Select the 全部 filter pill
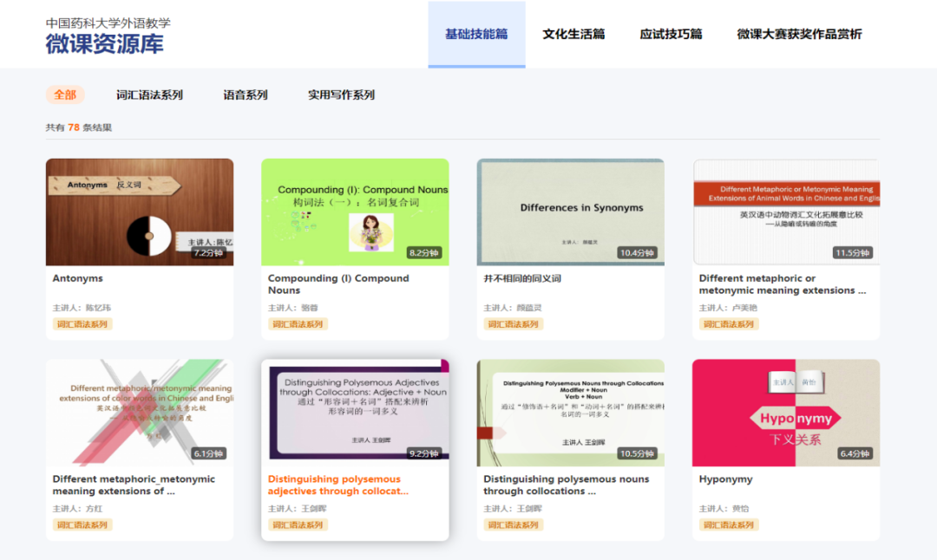937x560 pixels. pos(65,94)
